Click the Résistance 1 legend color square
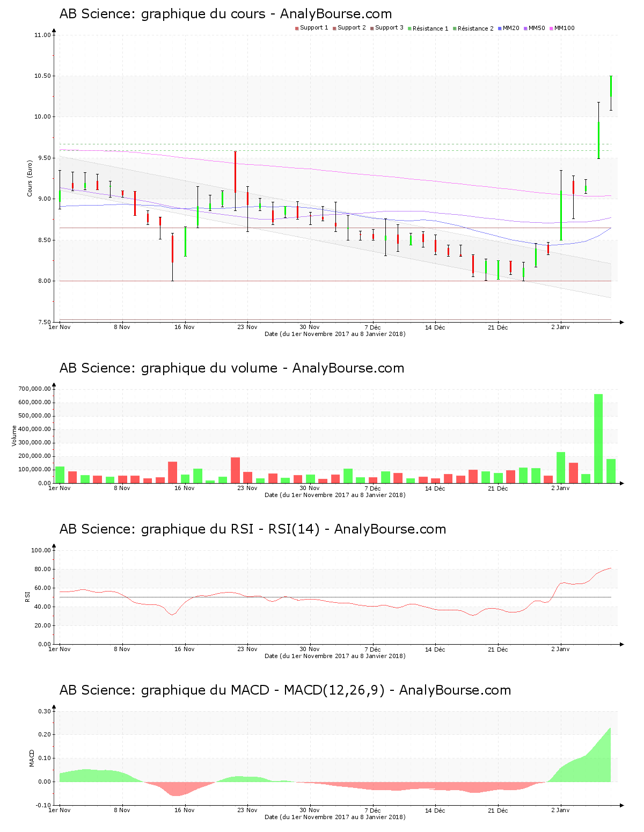The height and width of the screenshot is (832, 644). (409, 28)
